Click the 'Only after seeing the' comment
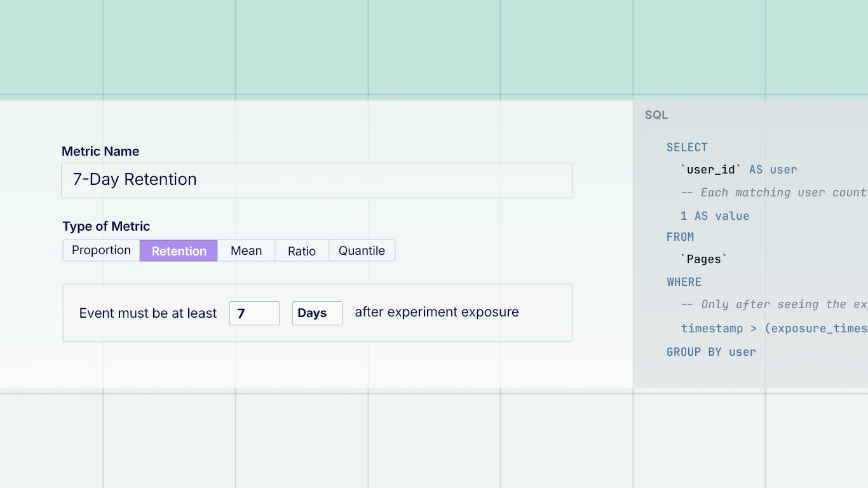Screen dimensions: 868x488 774,305
